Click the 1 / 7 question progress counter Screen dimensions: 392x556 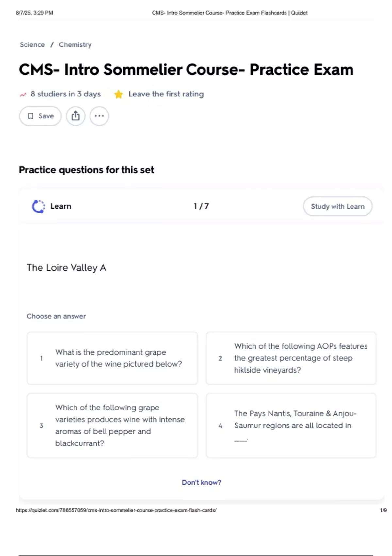(x=201, y=206)
